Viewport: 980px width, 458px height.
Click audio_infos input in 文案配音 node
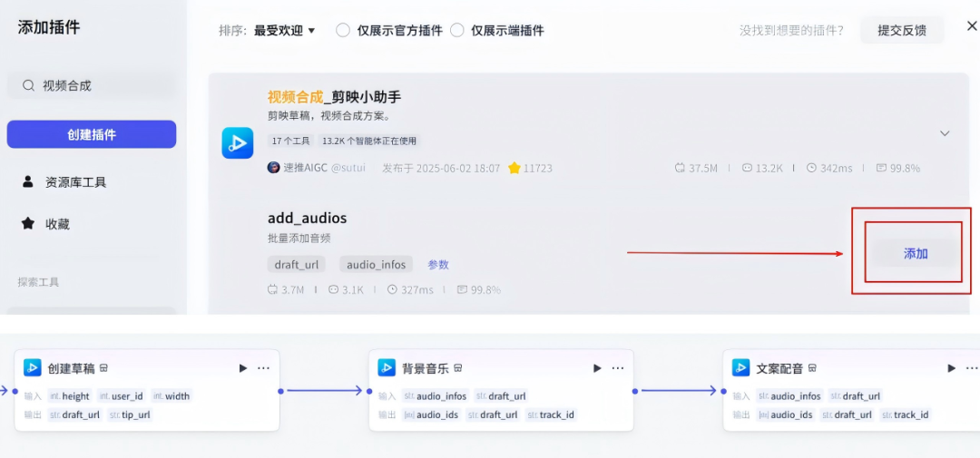[789, 395]
